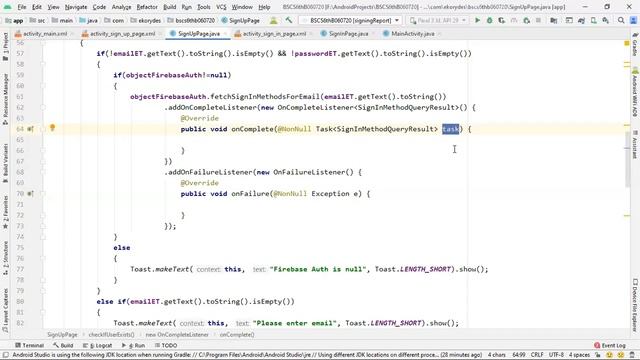The height and width of the screenshot is (360, 640).
Task: Click the Make Project hammer icon
Action: coord(289,20)
